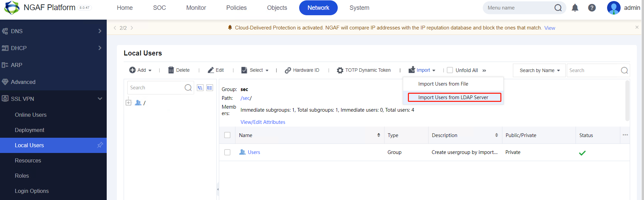Open Online Users in sidebar
The image size is (644, 200).
[30, 115]
